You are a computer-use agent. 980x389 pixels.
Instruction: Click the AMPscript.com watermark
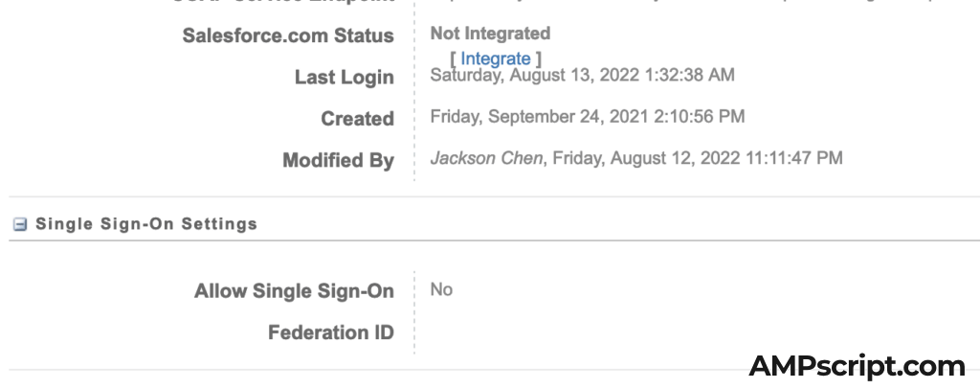tap(857, 365)
